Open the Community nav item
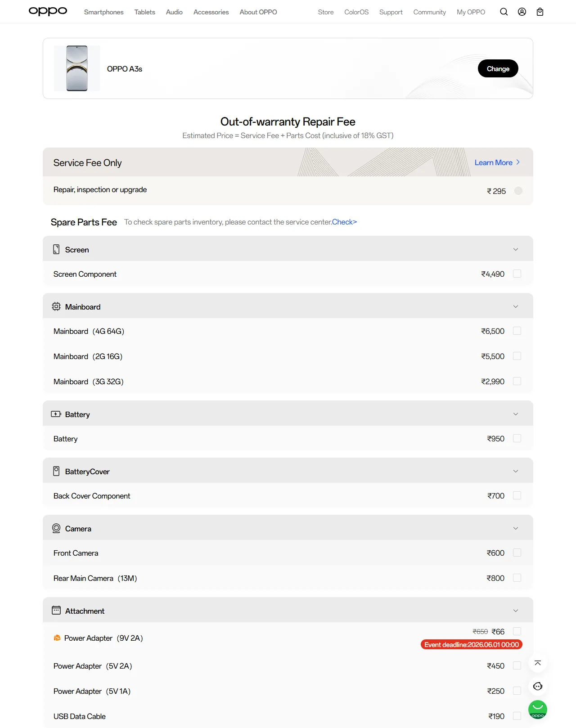The image size is (576, 728). (x=430, y=12)
